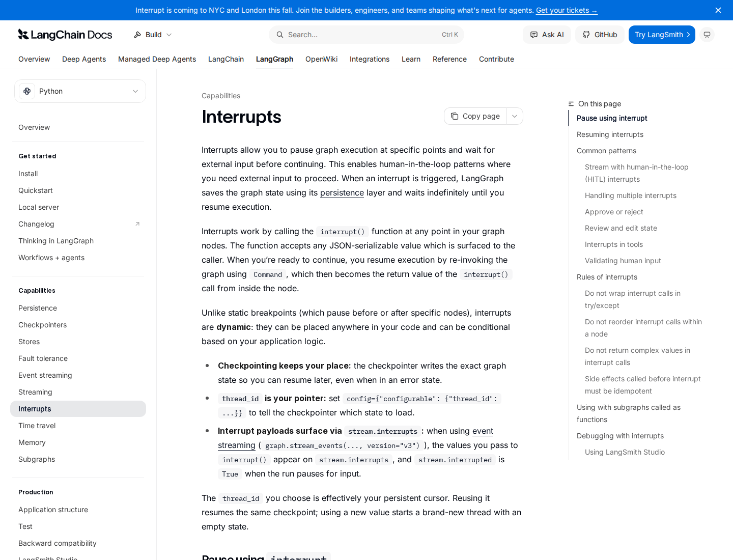Click the Changelog external arrow icon
Viewport: 733px width, 560px height.
[x=137, y=224]
